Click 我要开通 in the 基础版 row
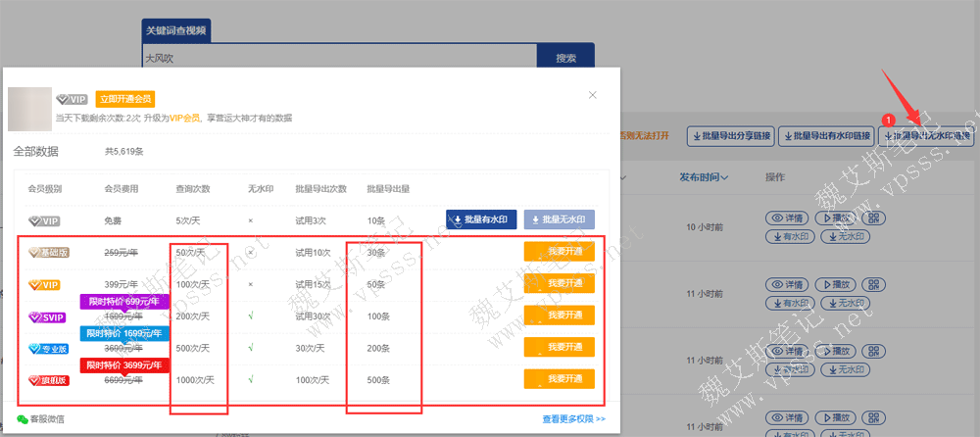980x437 pixels. (559, 252)
